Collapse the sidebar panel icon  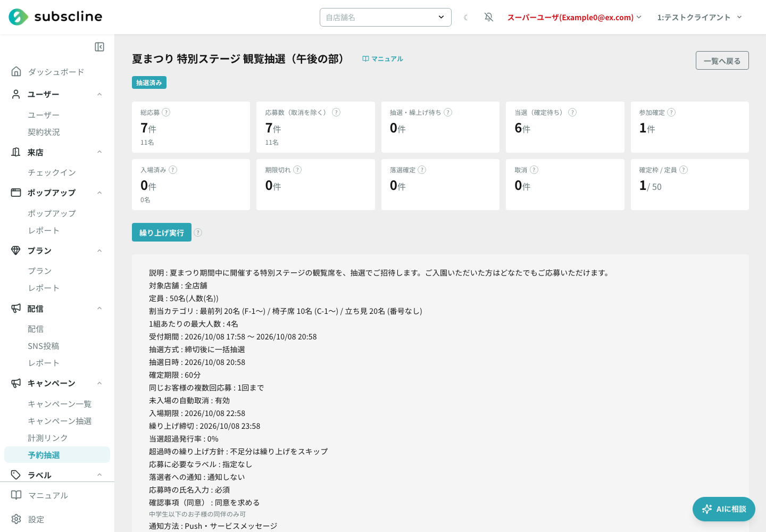99,47
